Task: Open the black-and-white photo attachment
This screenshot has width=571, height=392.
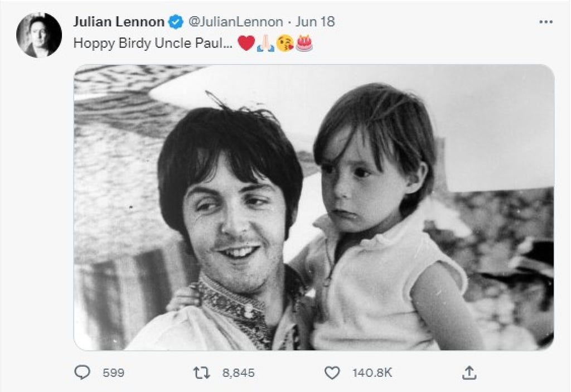Action: tap(314, 207)
